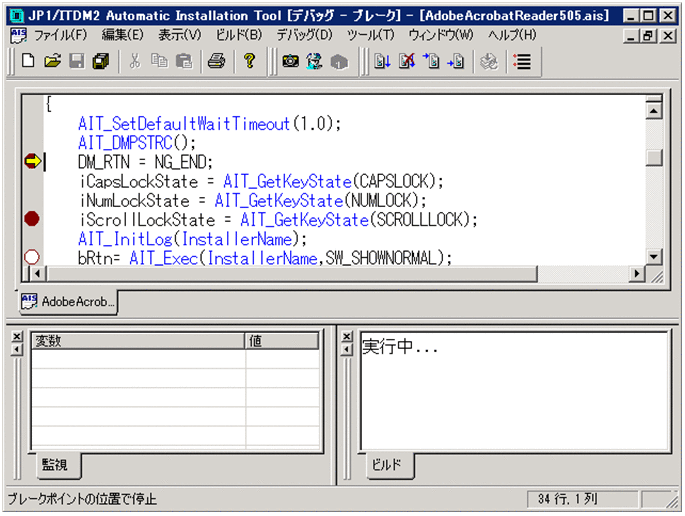Click the yellow current-line arrow marker
The image size is (685, 516).
[x=32, y=161]
